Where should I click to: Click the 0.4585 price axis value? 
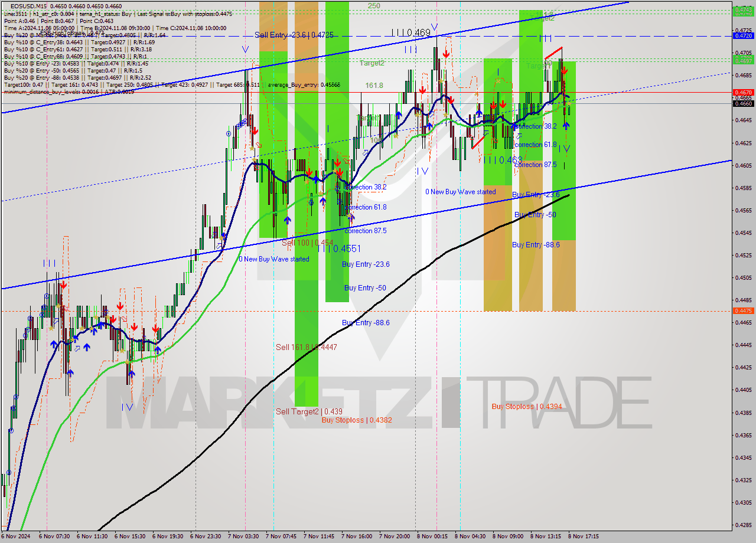click(x=742, y=188)
